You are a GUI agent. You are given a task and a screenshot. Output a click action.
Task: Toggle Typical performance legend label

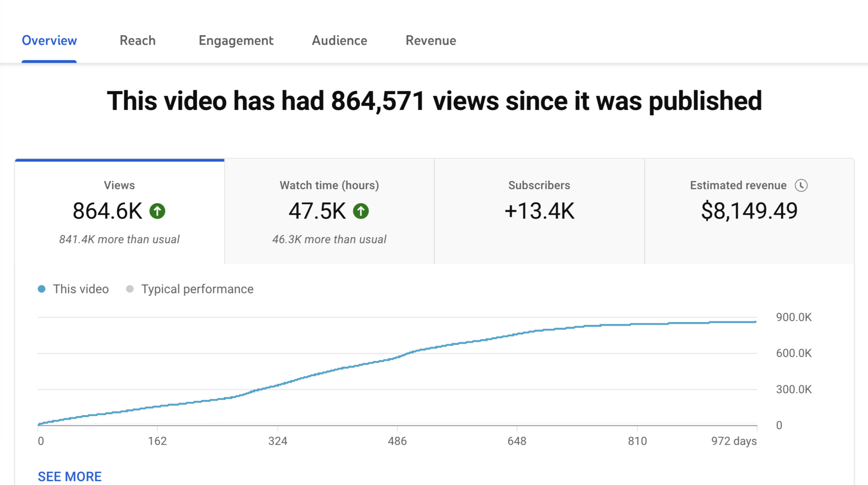[197, 289]
